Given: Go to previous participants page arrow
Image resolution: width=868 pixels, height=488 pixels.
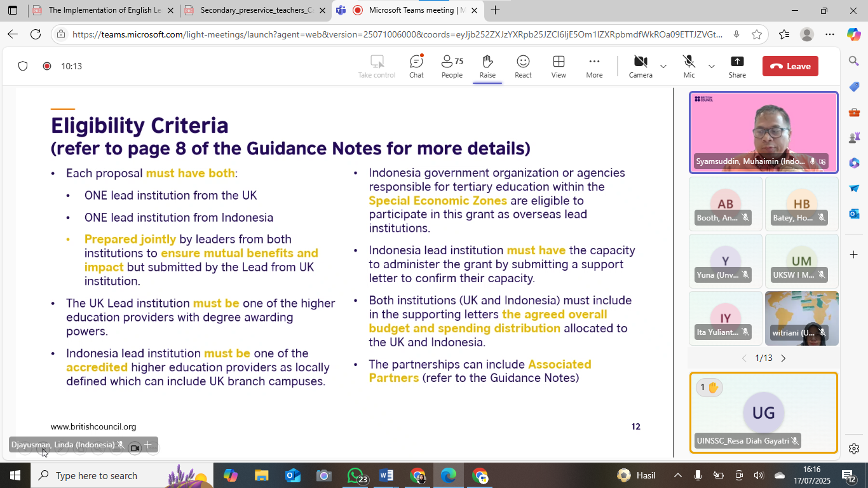Looking at the screenshot, I should [744, 358].
